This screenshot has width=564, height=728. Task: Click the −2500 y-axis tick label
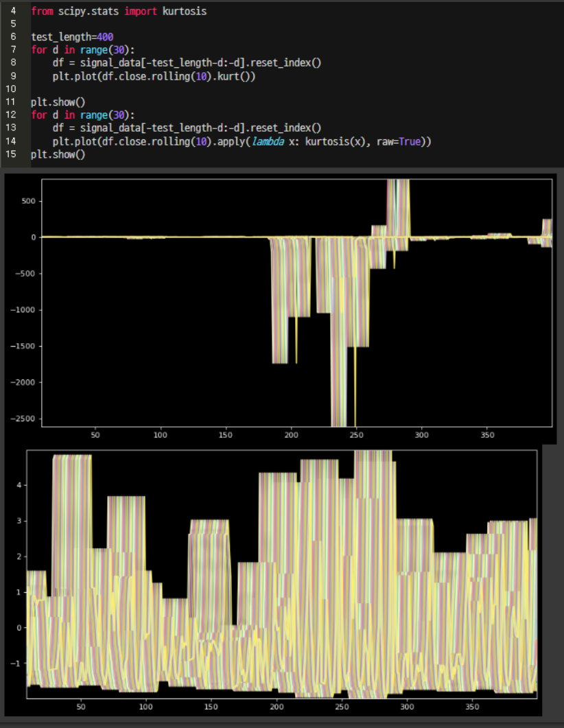pyautogui.click(x=23, y=419)
